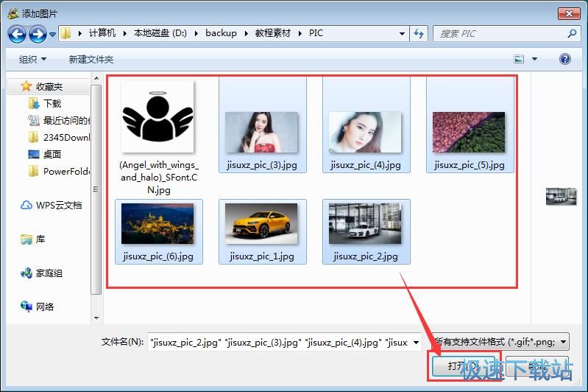Expand the address bar history dropdown
This screenshot has width=588, height=392.
(x=402, y=33)
